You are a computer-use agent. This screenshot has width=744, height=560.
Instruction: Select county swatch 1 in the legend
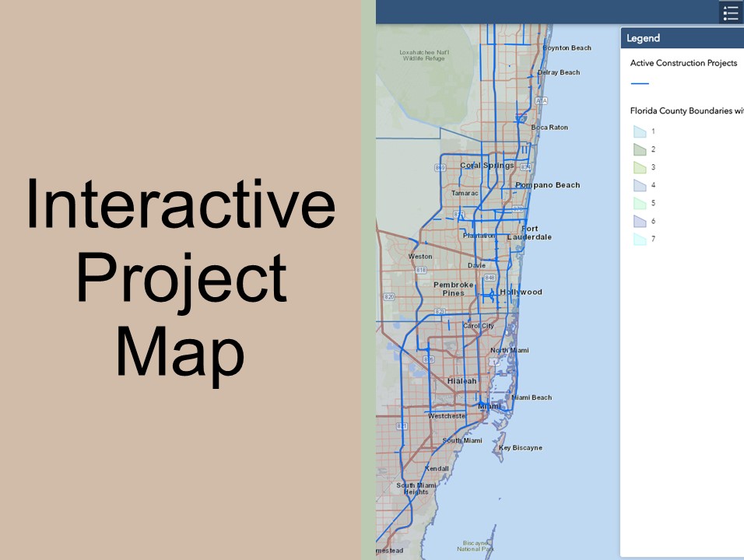pos(640,131)
